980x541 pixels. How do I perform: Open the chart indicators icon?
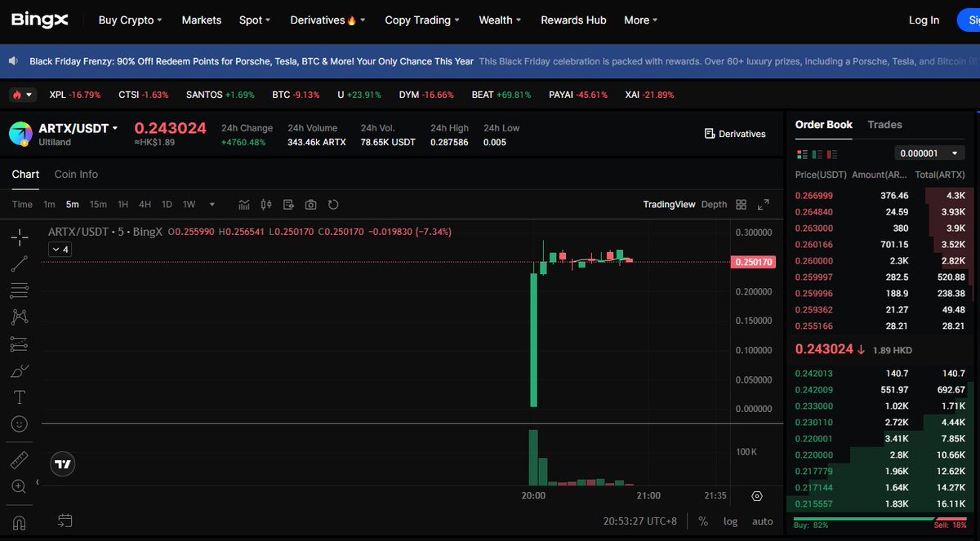(x=244, y=204)
